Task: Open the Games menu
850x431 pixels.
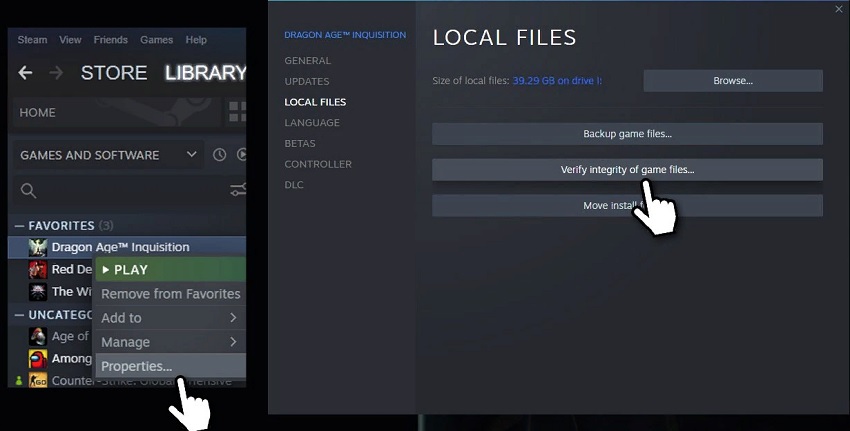Action: tap(157, 40)
